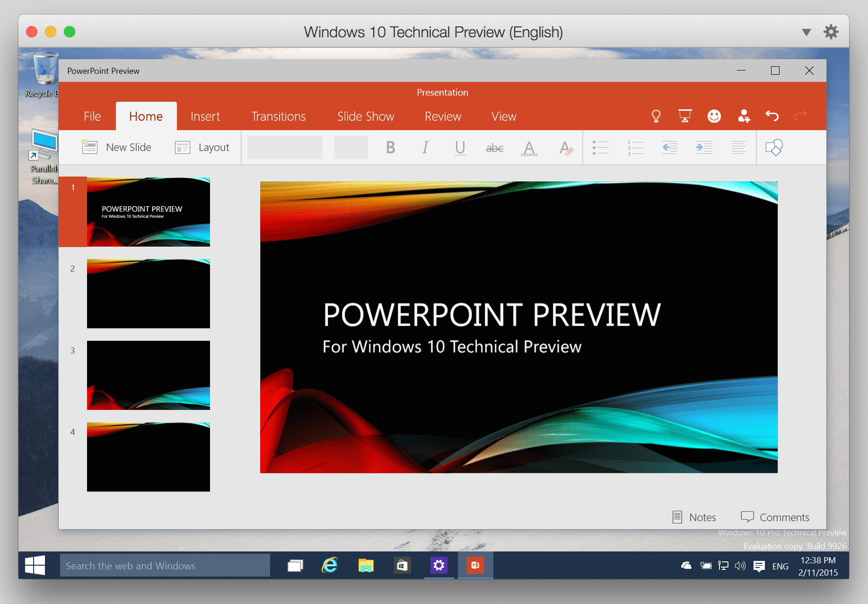Screen dimensions: 868x604
Task: Click the Windows Start button
Action: [x=35, y=565]
